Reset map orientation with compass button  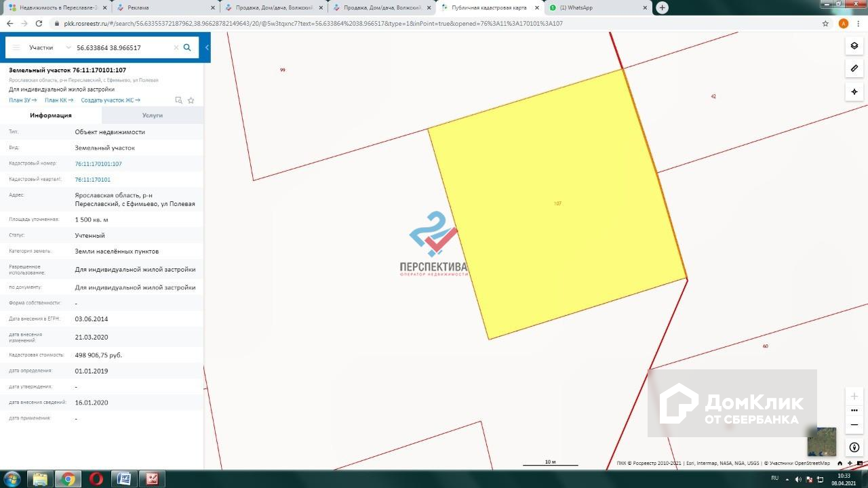854,447
